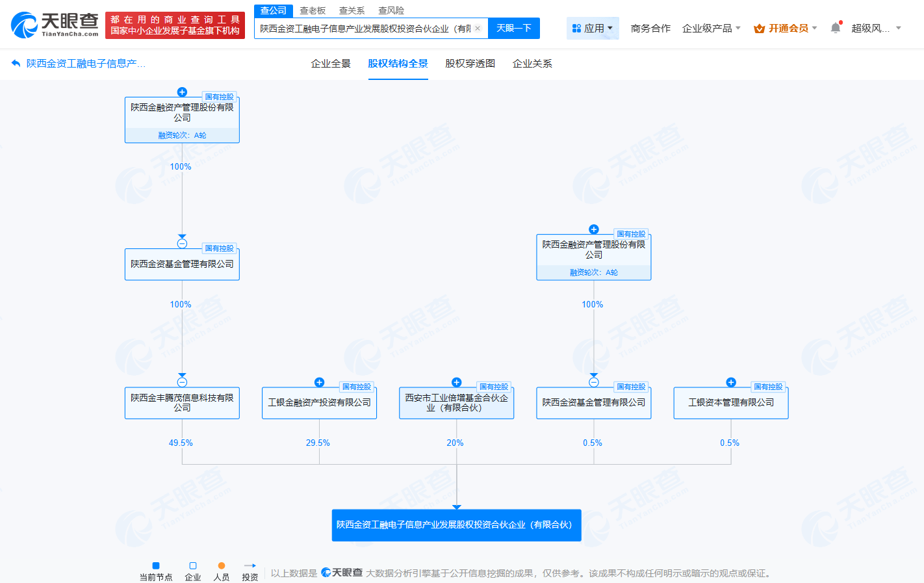The height and width of the screenshot is (583, 924).
Task: Click 融资轮次: A轮 on the right-side node
Action: tap(594, 272)
